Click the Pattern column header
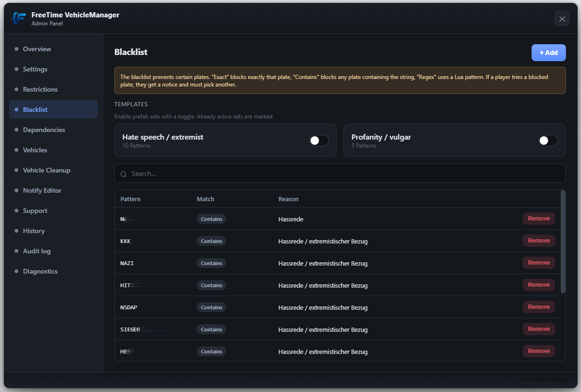581x392 pixels. point(130,199)
